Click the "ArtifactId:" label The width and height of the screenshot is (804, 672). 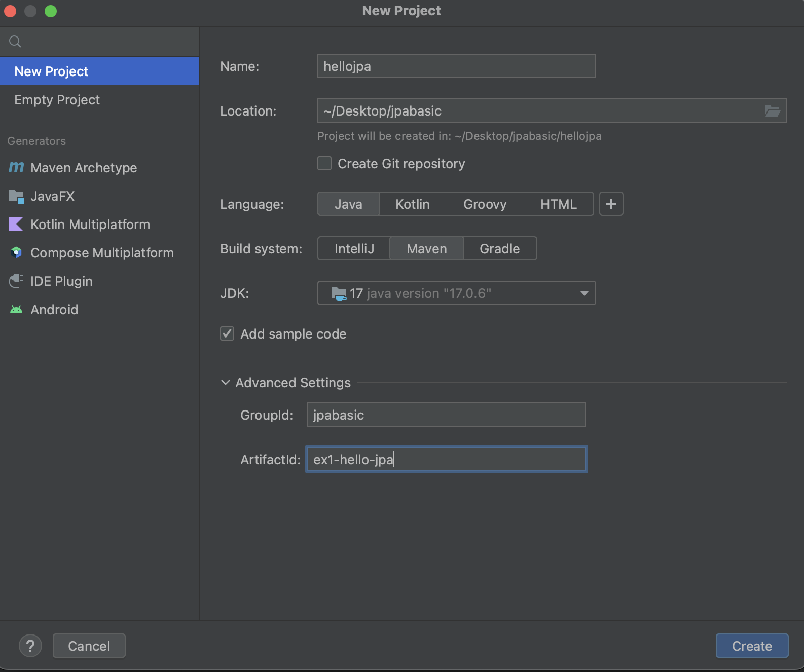tap(271, 460)
